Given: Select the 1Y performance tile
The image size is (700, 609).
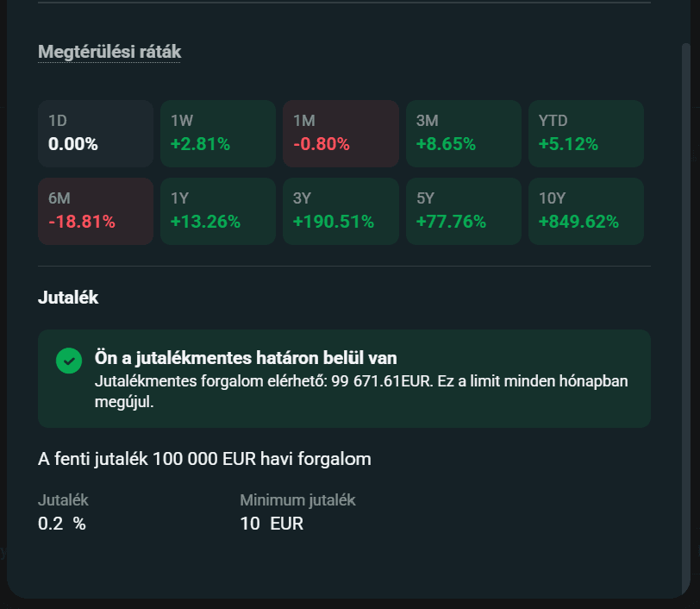Looking at the screenshot, I should tap(217, 210).
